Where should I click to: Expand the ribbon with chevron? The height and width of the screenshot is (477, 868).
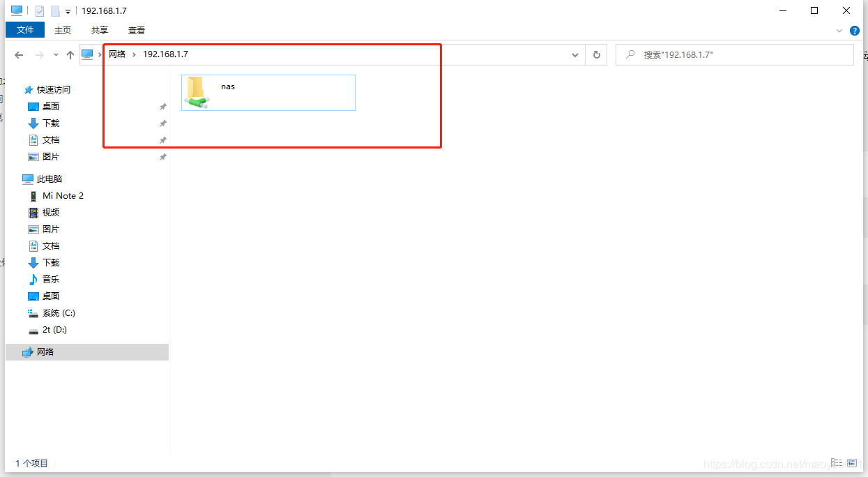(x=839, y=31)
